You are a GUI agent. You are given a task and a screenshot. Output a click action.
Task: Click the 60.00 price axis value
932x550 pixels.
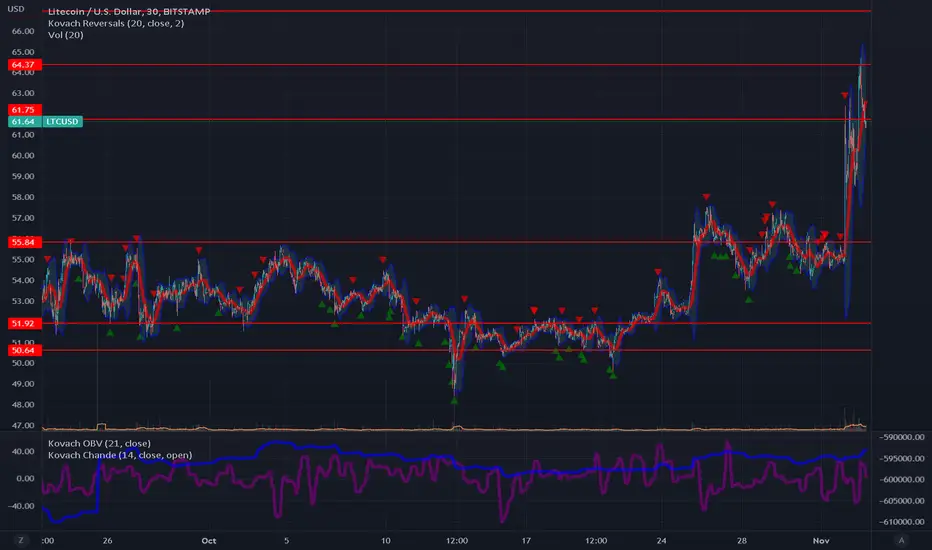click(x=23, y=156)
